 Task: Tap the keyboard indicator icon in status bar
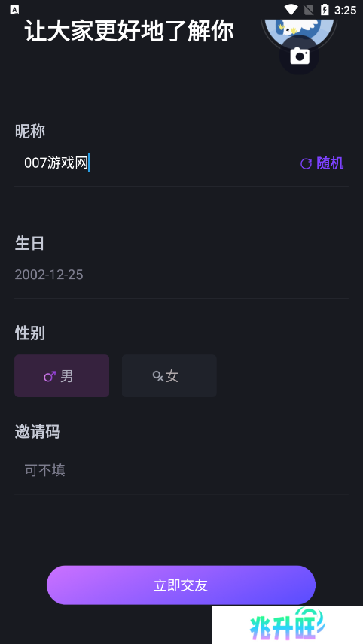14,10
